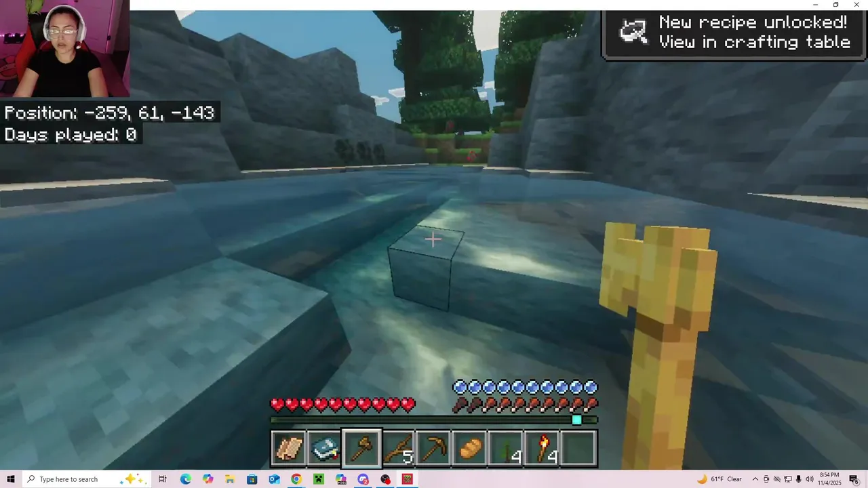
Task: Select the map item in the hotbar
Action: point(288,448)
